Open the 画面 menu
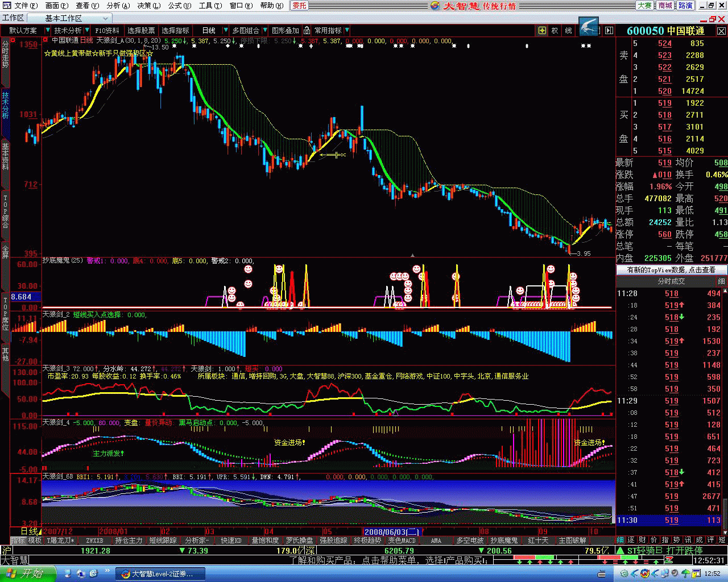Screen dimensions: 728x582 pos(56,5)
